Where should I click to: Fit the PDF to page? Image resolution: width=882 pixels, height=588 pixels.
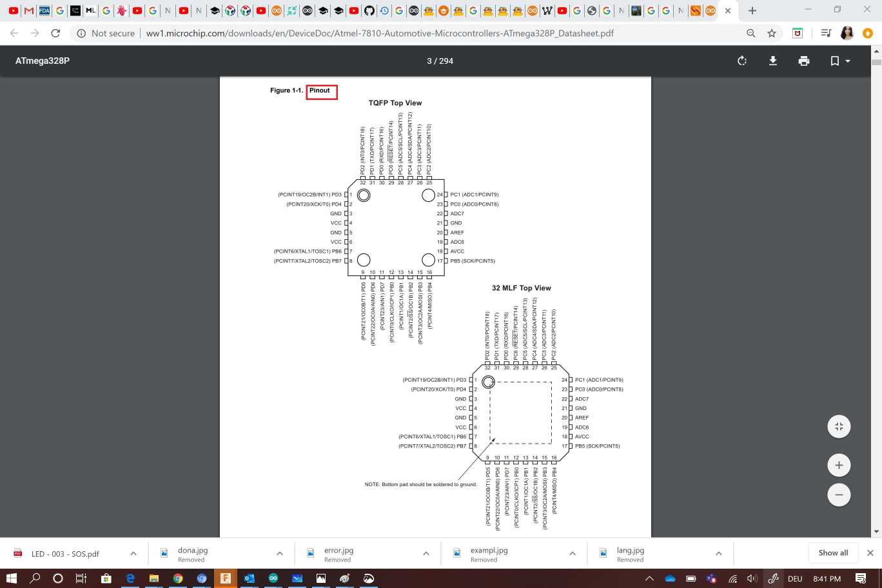point(839,426)
